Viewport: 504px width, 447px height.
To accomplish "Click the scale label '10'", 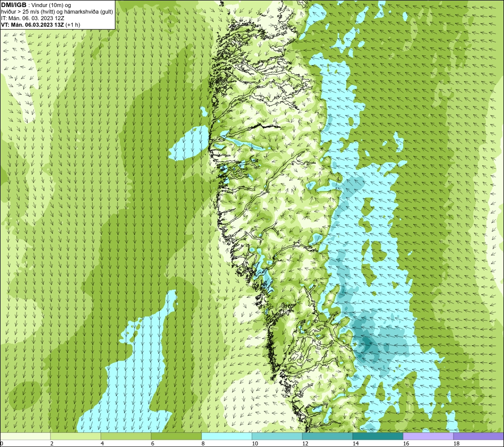I will (255, 444).
